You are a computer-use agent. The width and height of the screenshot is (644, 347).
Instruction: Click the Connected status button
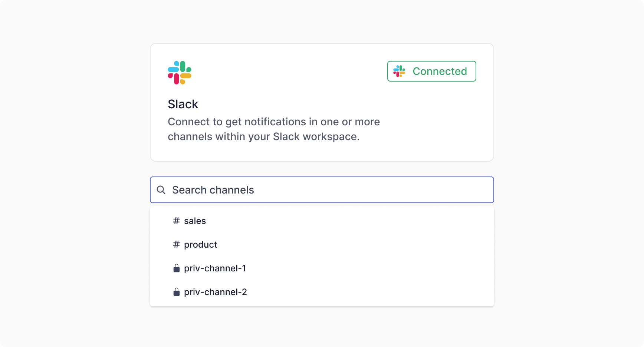tap(431, 71)
